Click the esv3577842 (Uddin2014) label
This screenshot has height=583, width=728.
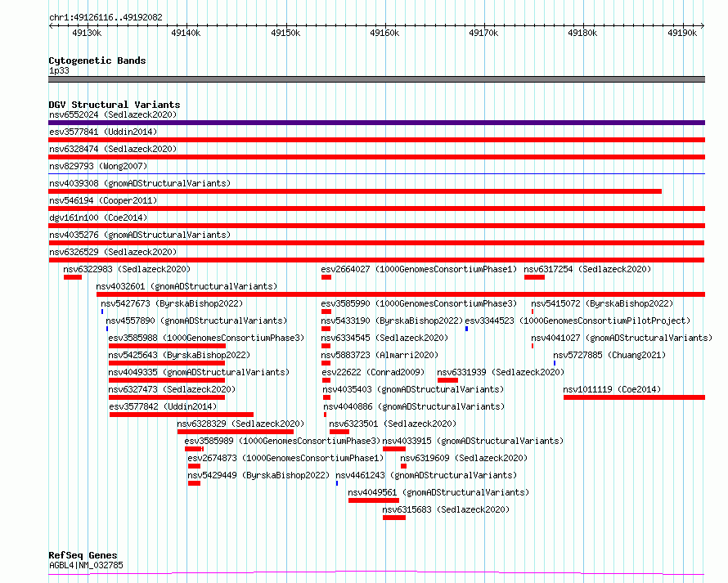[x=163, y=406]
